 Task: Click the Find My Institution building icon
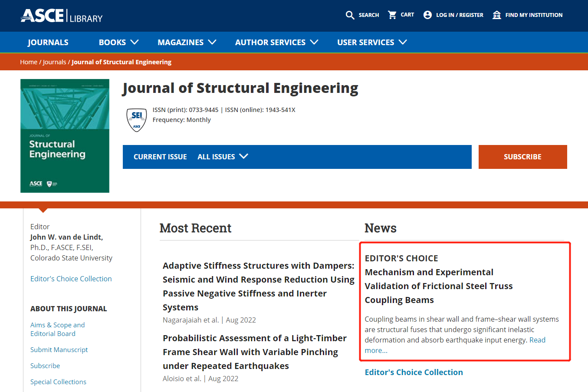pyautogui.click(x=497, y=15)
